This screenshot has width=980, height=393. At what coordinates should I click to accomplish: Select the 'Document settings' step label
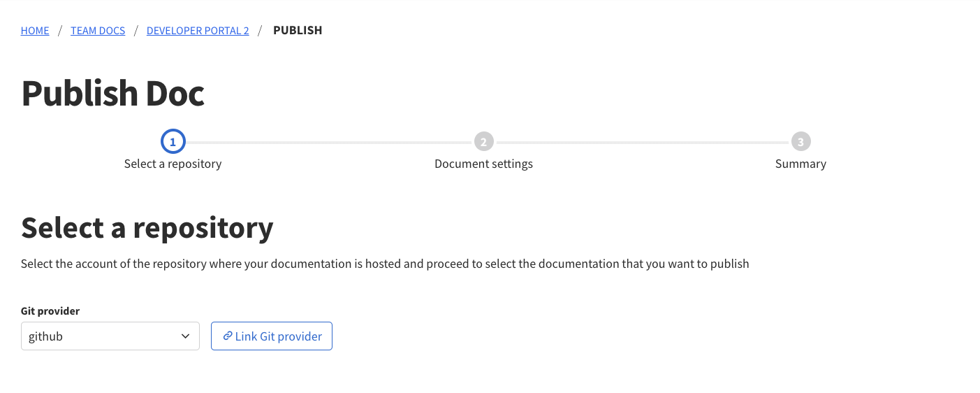coord(483,164)
